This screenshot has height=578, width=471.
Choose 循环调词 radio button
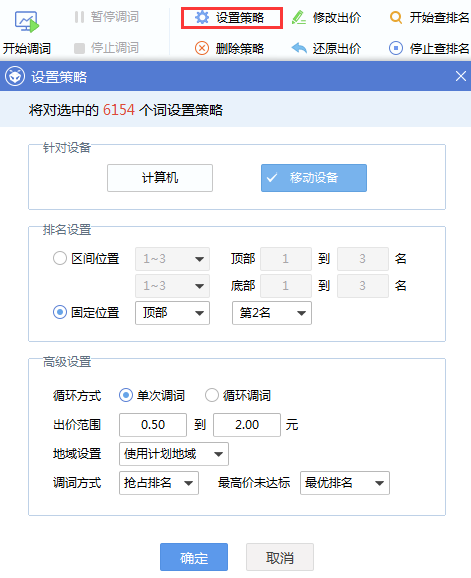point(212,396)
